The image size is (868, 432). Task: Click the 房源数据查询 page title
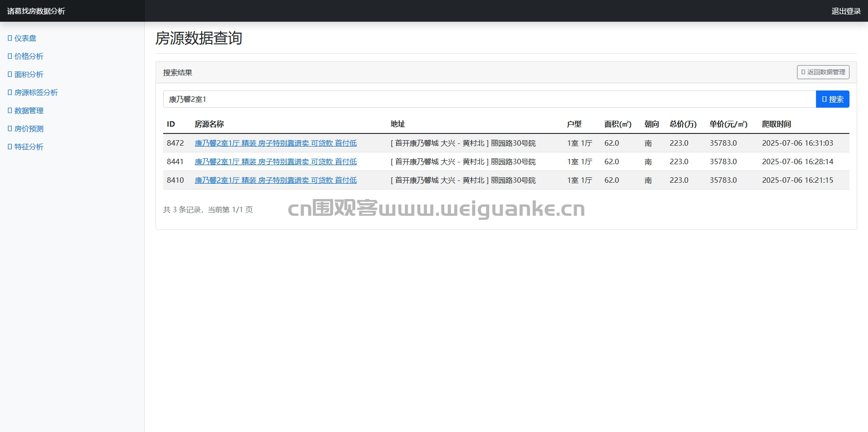[x=199, y=38]
